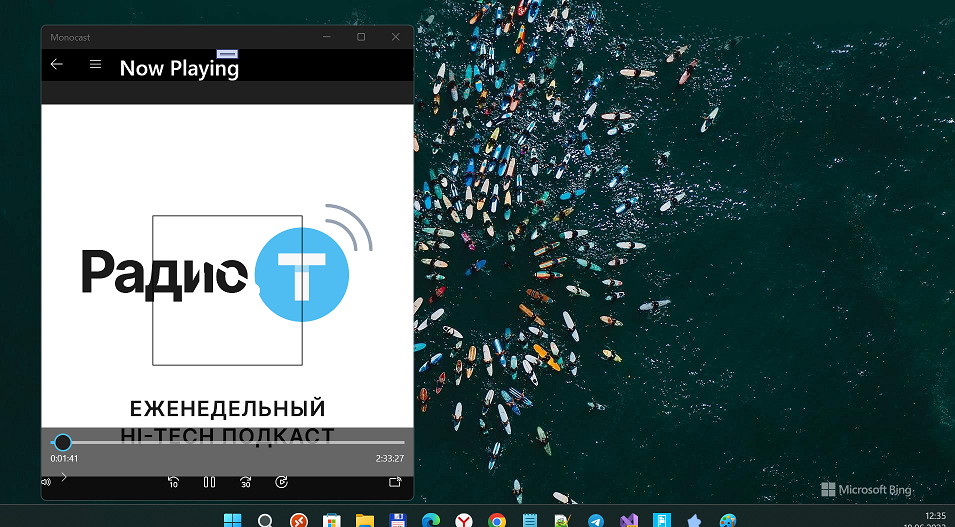Click the Now Playing heading
Screen dimensions: 955x527
click(179, 68)
